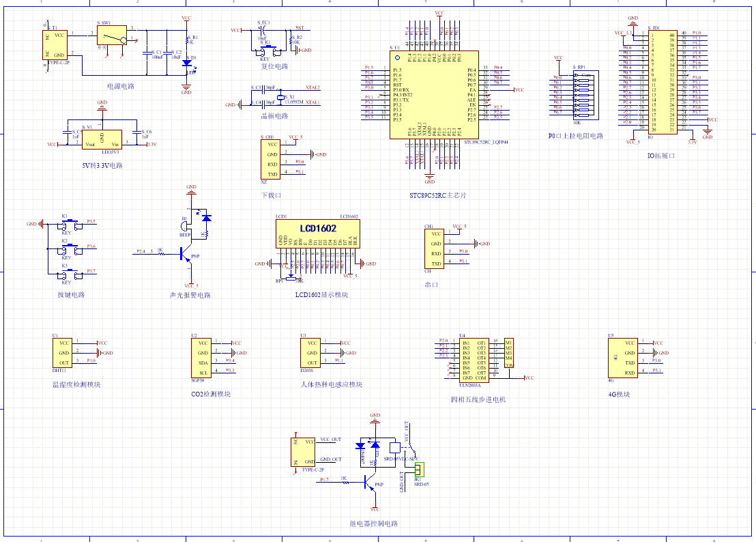Click the 串口 label text
Viewport: 756px width, 542px height.
[431, 285]
